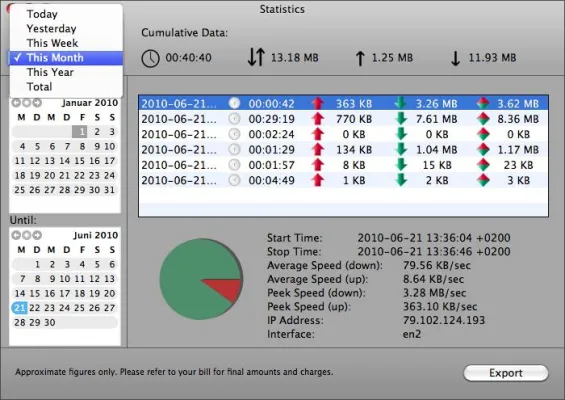Click total traffic icon beside 3 KB

(483, 180)
